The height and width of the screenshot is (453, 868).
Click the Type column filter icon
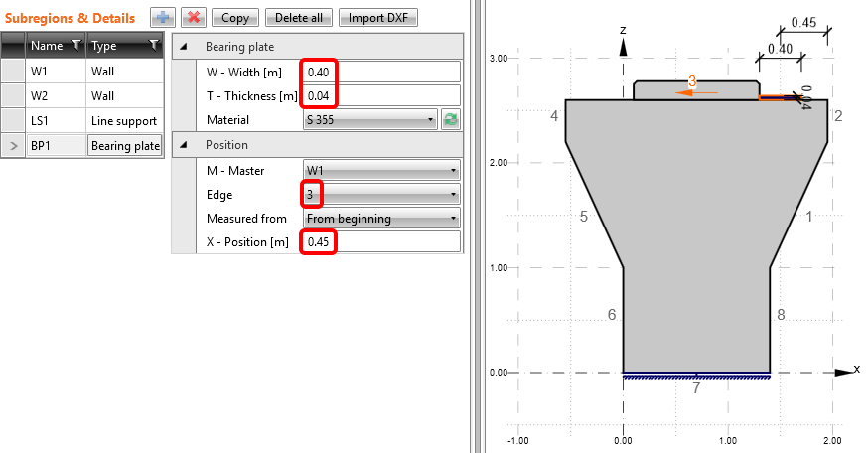[153, 45]
